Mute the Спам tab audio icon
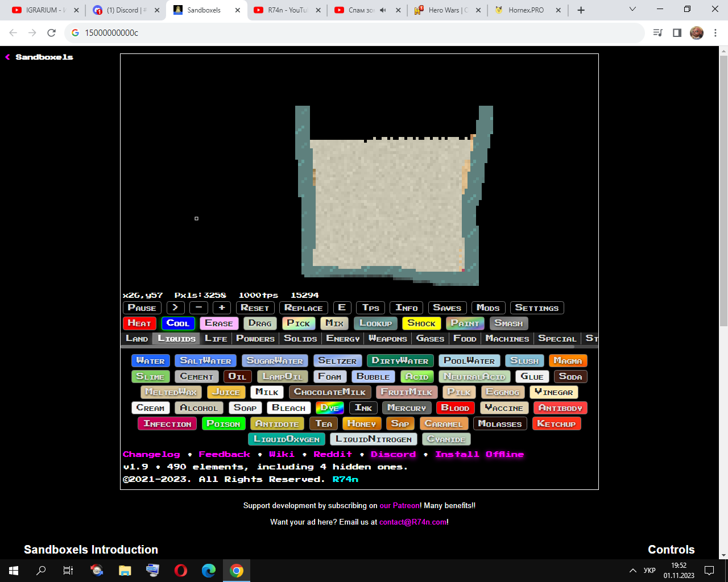The image size is (728, 582). [x=383, y=10]
